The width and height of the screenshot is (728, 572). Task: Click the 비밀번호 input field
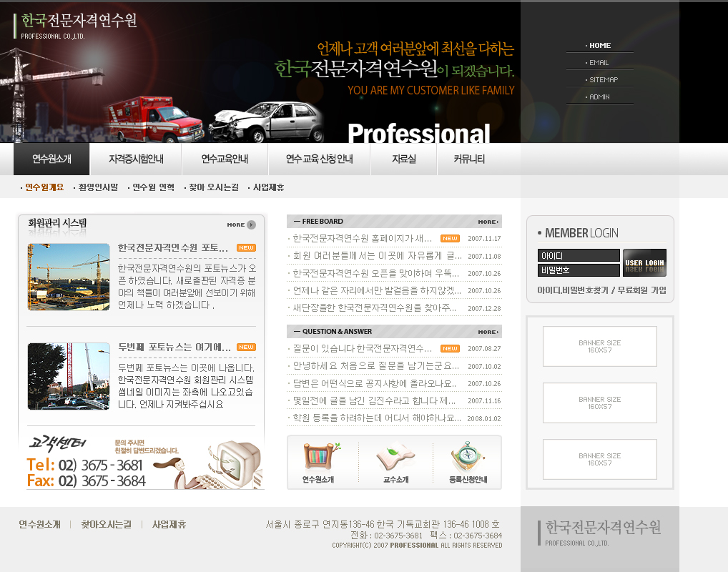[x=579, y=270]
